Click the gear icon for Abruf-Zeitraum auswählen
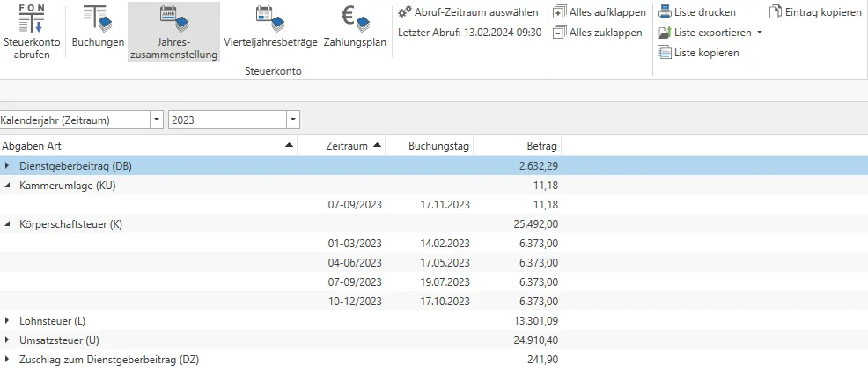868x387 pixels. pos(405,11)
